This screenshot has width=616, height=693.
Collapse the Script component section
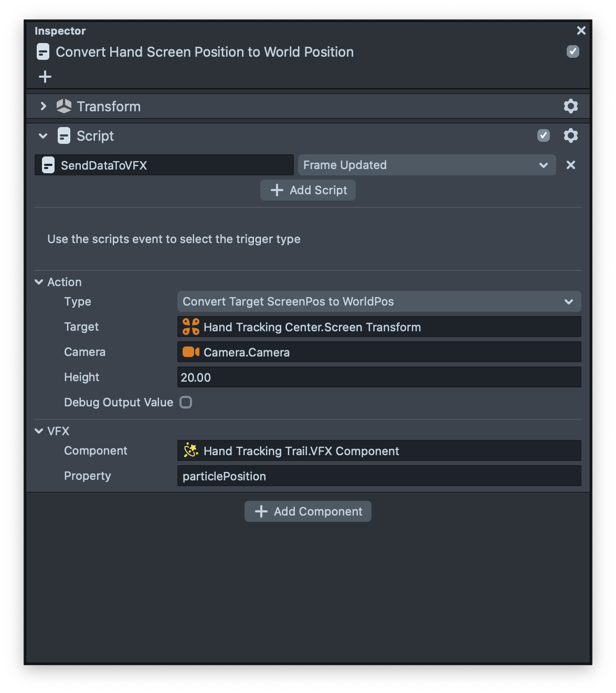43,136
